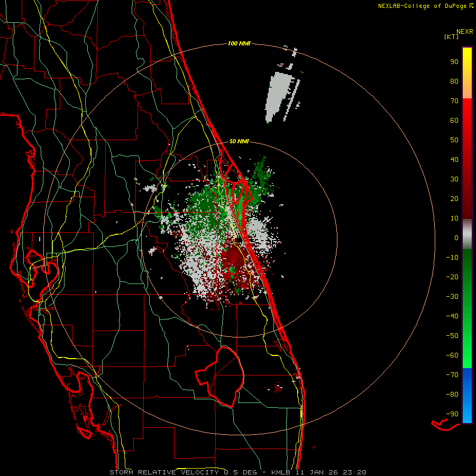Click the 100 NMI range ring label
The height and width of the screenshot is (476, 476).
point(239,44)
